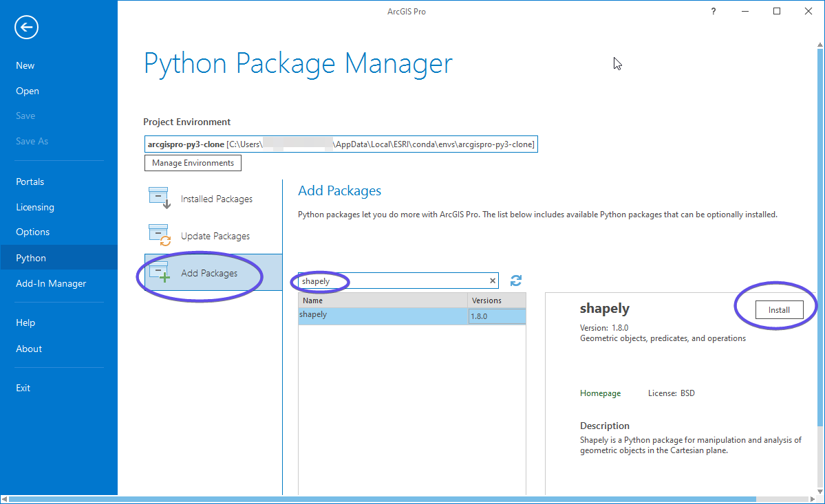Select Open in the sidebar
Viewport: 825px width, 504px height.
(28, 91)
